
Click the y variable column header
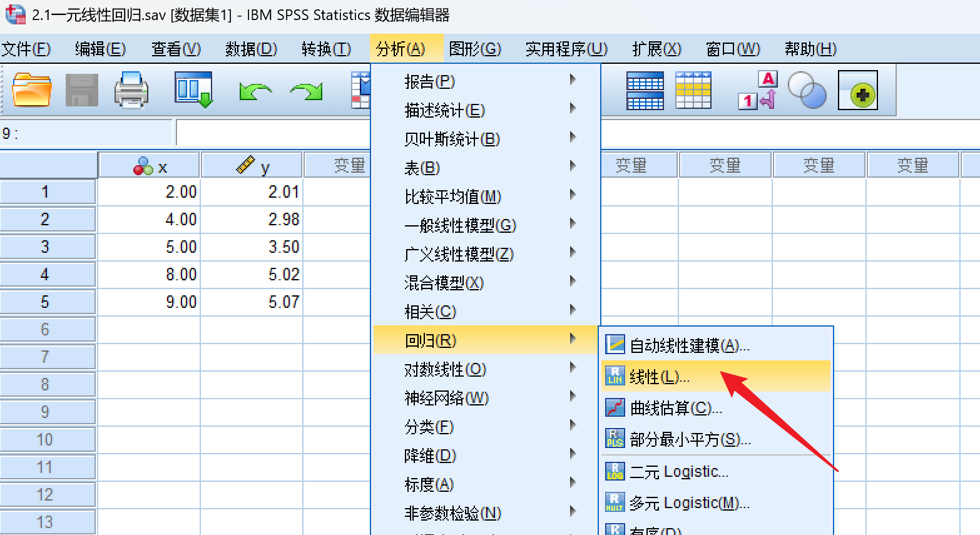coord(252,166)
